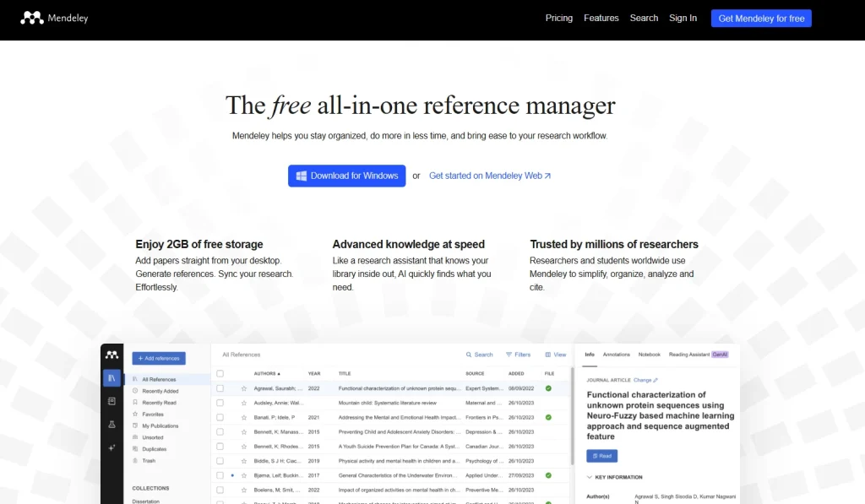Viewport: 865px width, 504px height.
Task: Star the Audsley, Annie reference
Action: (x=244, y=403)
